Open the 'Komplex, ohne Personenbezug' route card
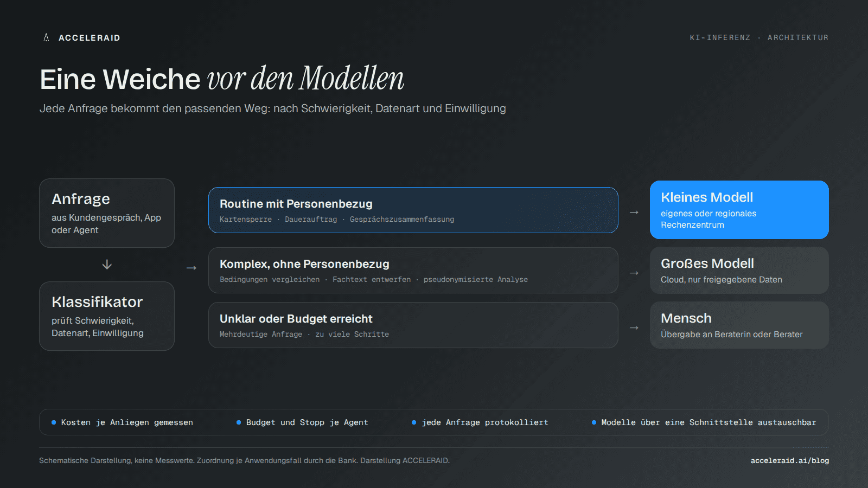This screenshot has height=488, width=868. coord(413,271)
